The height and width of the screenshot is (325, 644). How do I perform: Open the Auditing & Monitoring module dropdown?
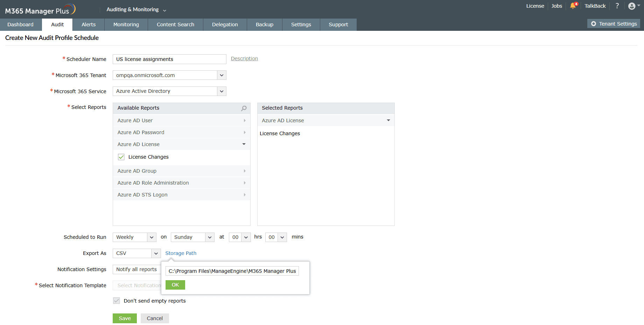136,9
